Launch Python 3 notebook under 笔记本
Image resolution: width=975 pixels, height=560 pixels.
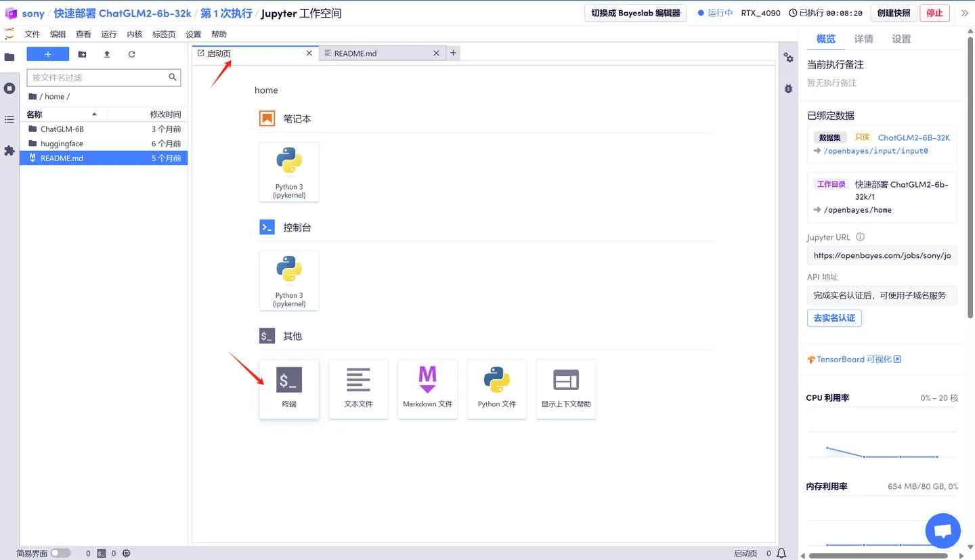289,172
